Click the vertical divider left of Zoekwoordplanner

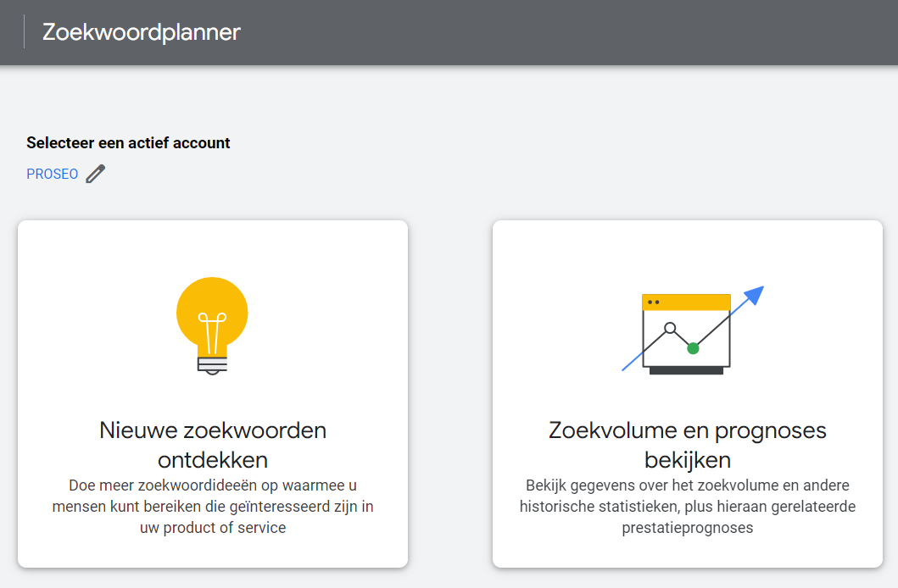point(24,32)
